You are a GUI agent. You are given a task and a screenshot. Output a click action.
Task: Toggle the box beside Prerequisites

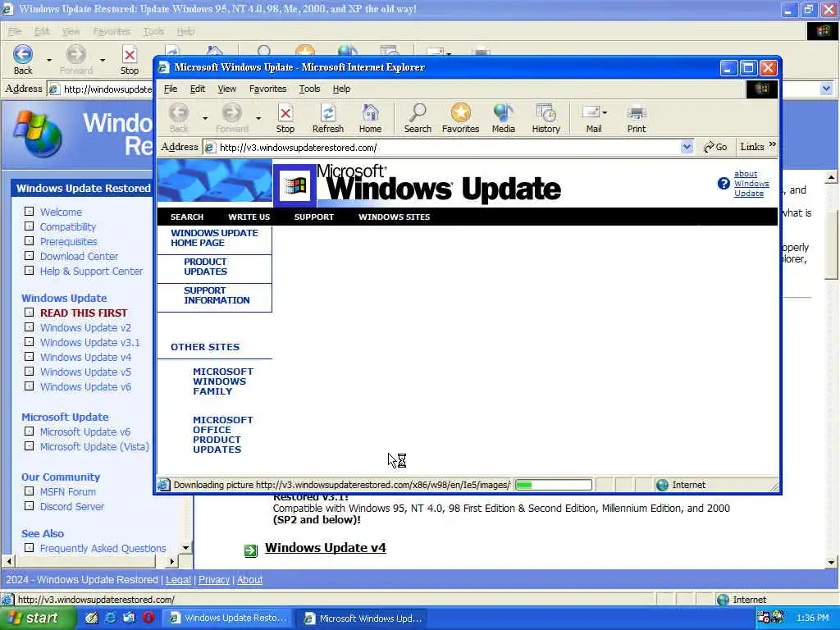(x=29, y=241)
